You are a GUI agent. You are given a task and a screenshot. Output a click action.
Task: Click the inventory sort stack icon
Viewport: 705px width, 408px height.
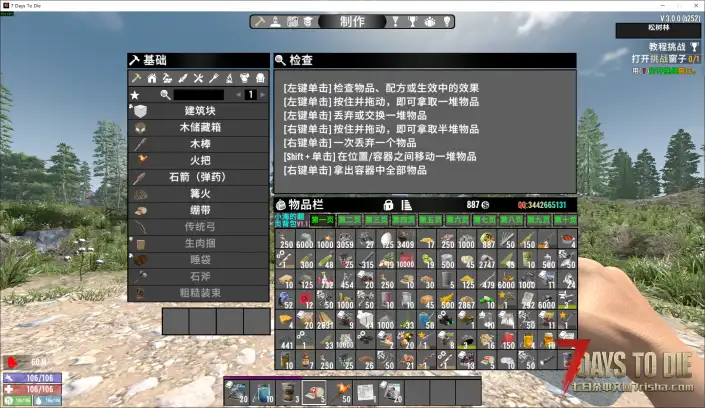point(406,205)
